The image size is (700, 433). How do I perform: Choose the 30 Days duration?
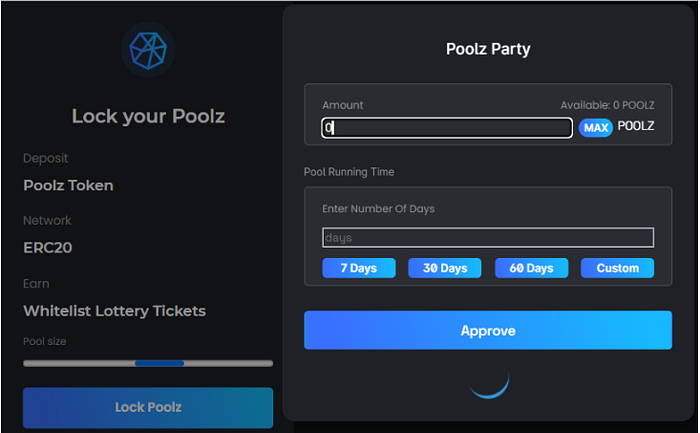click(x=445, y=268)
